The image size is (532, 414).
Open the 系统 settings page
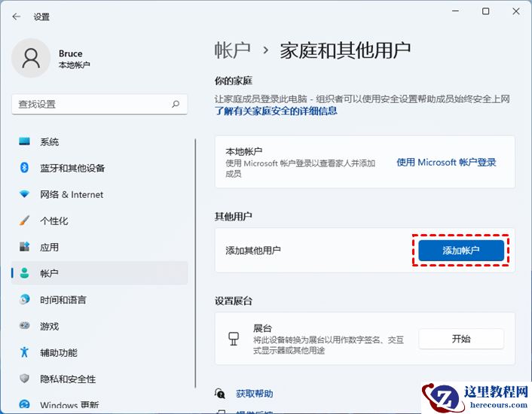99,142
